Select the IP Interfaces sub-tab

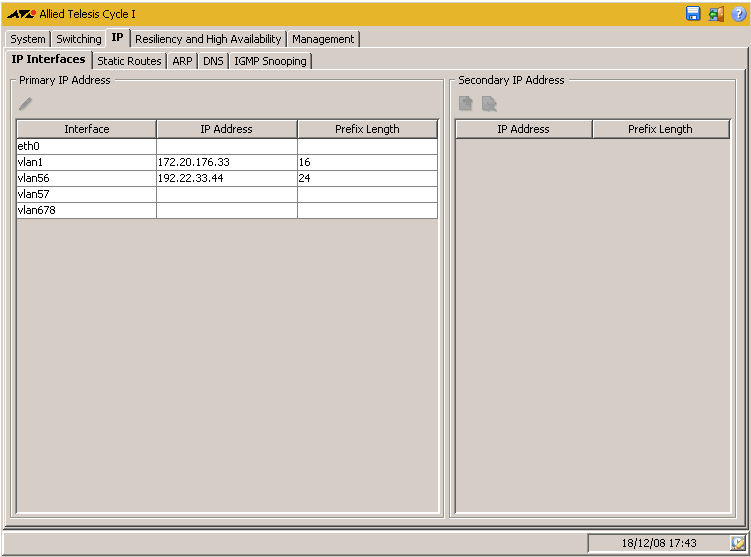tap(48, 59)
